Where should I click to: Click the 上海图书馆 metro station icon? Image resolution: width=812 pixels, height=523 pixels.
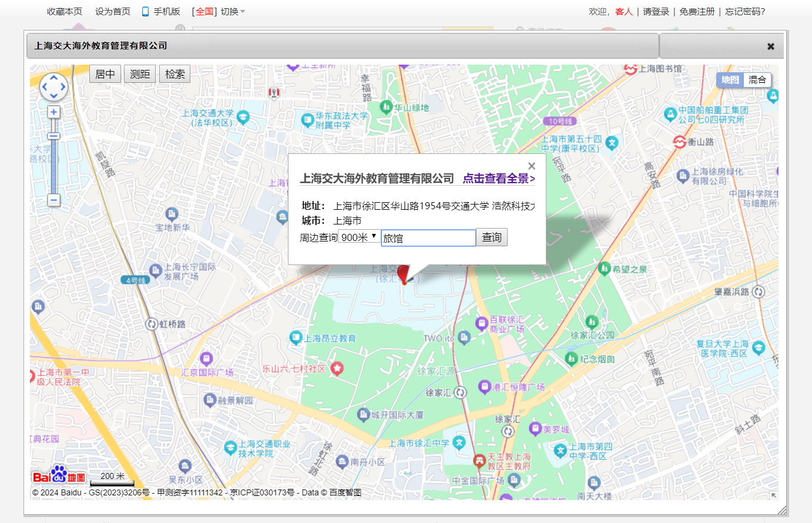pyautogui.click(x=630, y=69)
